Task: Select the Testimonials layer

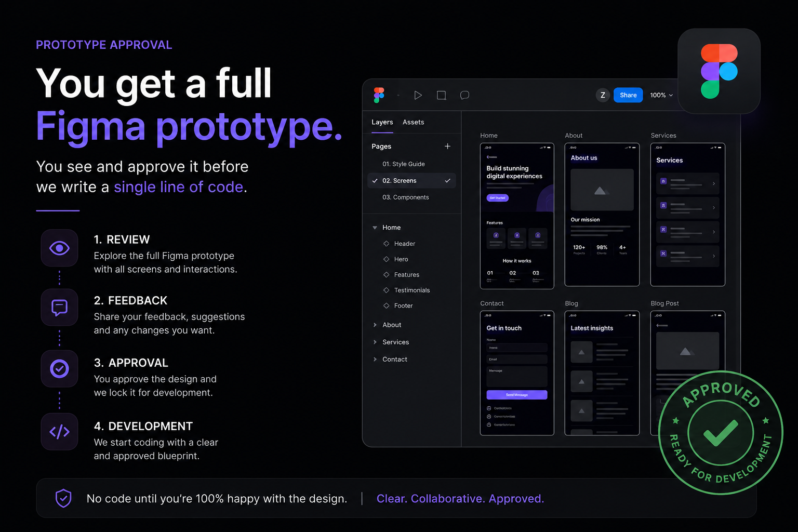Action: coord(412,290)
